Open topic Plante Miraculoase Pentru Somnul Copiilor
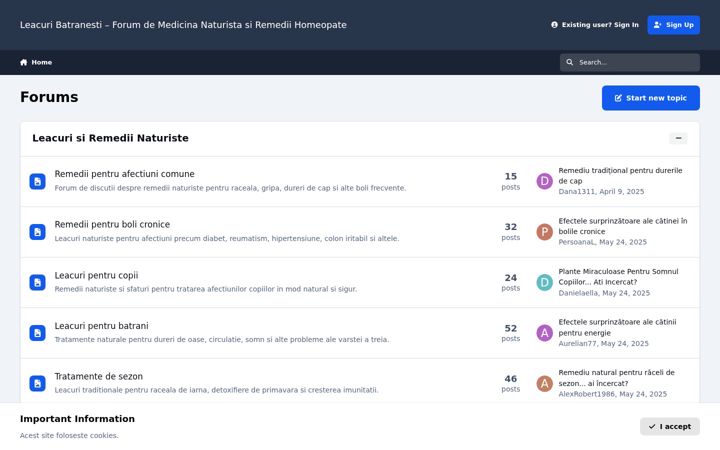Image resolution: width=720 pixels, height=450 pixels. [618, 277]
